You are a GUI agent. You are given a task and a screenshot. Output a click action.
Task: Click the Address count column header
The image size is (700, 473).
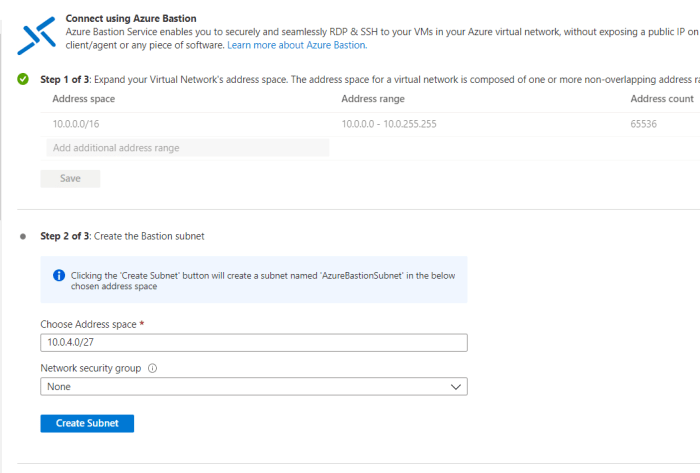click(662, 99)
